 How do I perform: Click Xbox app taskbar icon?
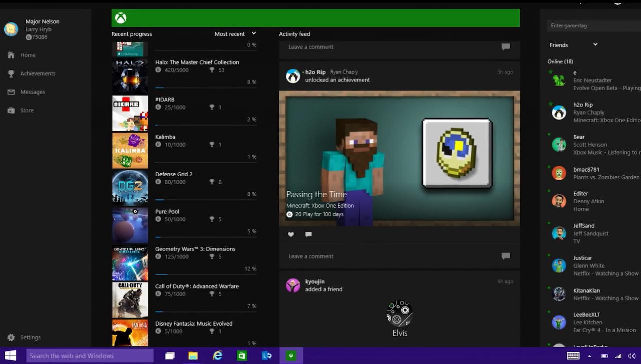(x=291, y=356)
